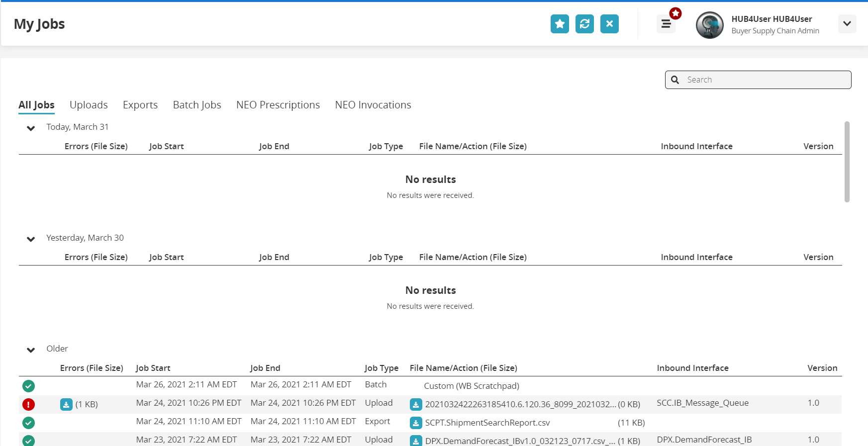This screenshot has height=446, width=868.
Task: Click the Mar 24, 2021 10:26 PM EDT job end
Action: click(303, 403)
